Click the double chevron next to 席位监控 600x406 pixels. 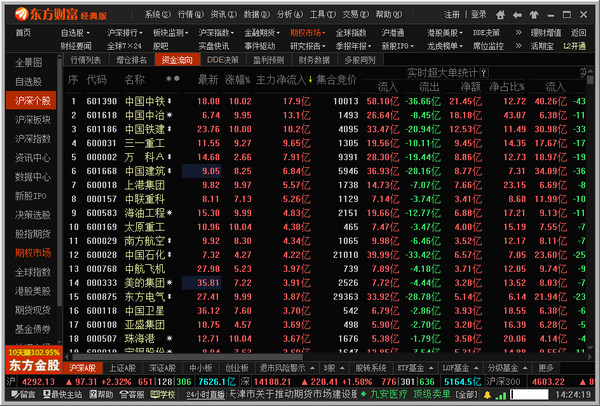518,46
